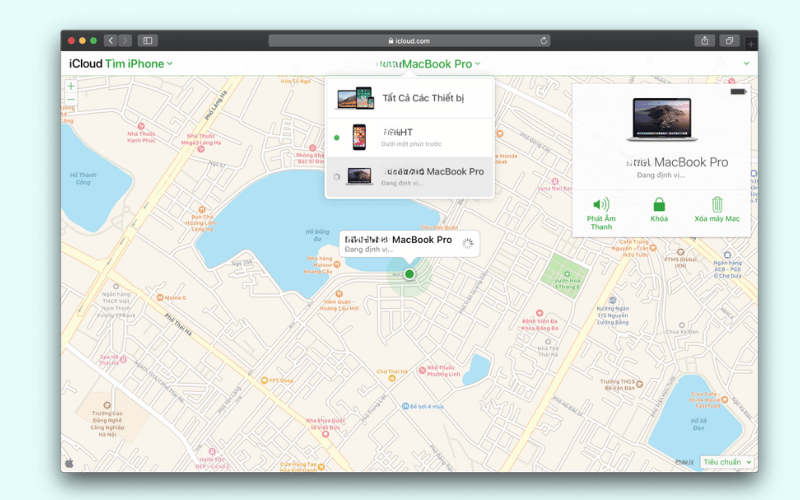Click the Hồ Thành Công map label
800x500 pixels.
point(83,178)
